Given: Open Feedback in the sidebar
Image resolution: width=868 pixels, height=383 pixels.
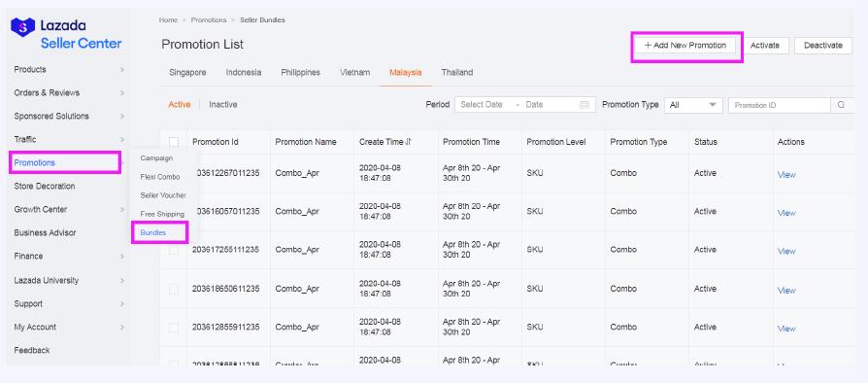Looking at the screenshot, I should click(31, 350).
